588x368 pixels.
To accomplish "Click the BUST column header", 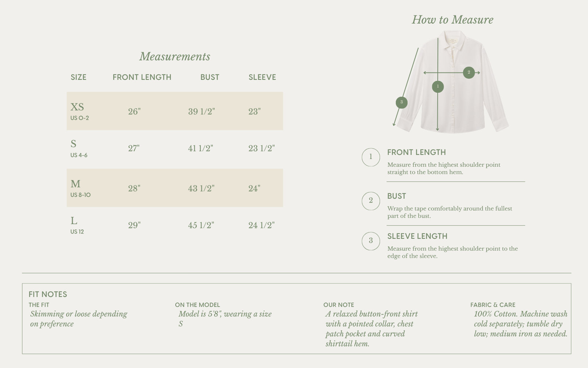I will 210,77.
